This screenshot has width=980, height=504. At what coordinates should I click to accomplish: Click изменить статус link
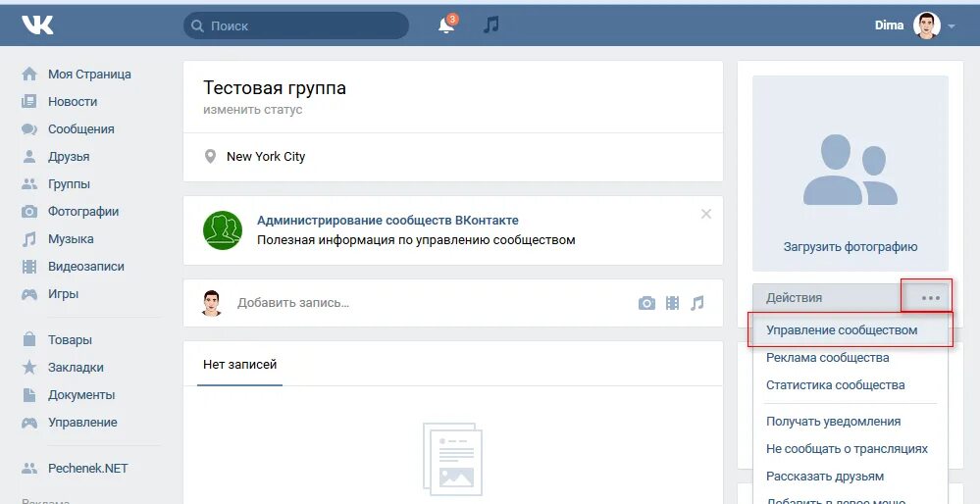coord(252,110)
